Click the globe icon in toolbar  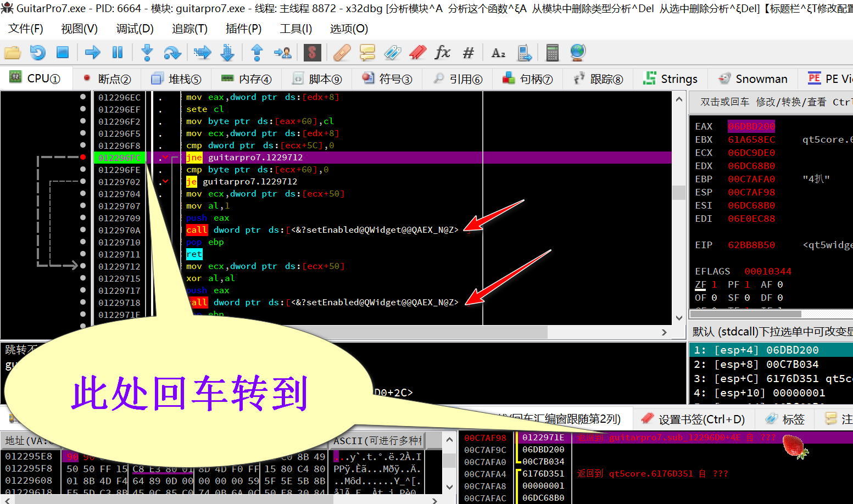577,53
